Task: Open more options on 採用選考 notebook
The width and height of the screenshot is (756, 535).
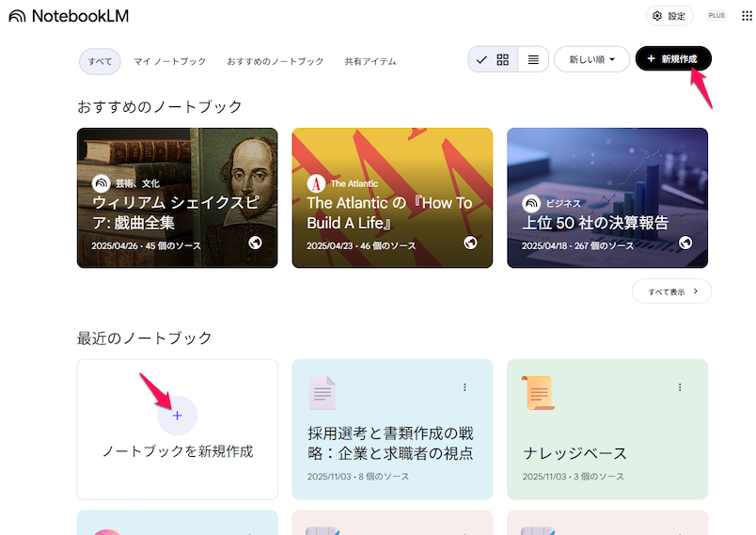Action: (x=465, y=387)
